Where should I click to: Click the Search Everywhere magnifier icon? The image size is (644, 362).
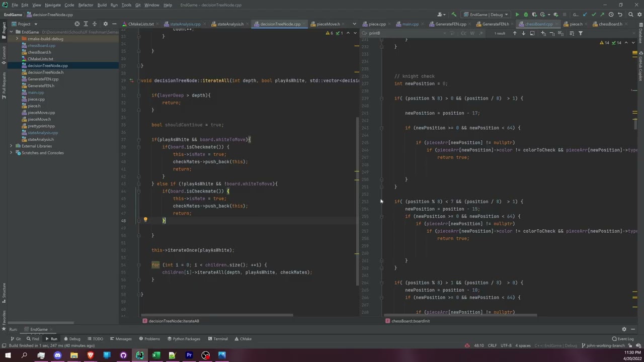point(630,15)
